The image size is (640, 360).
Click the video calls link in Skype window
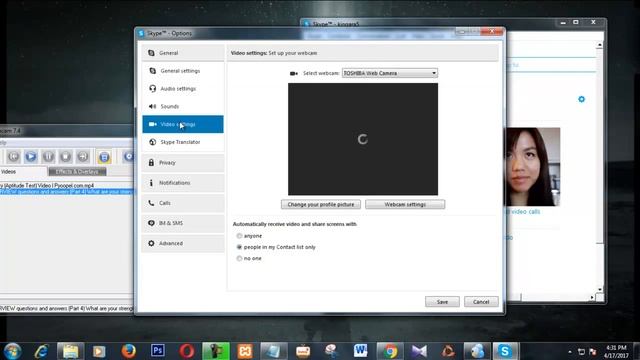tap(523, 212)
